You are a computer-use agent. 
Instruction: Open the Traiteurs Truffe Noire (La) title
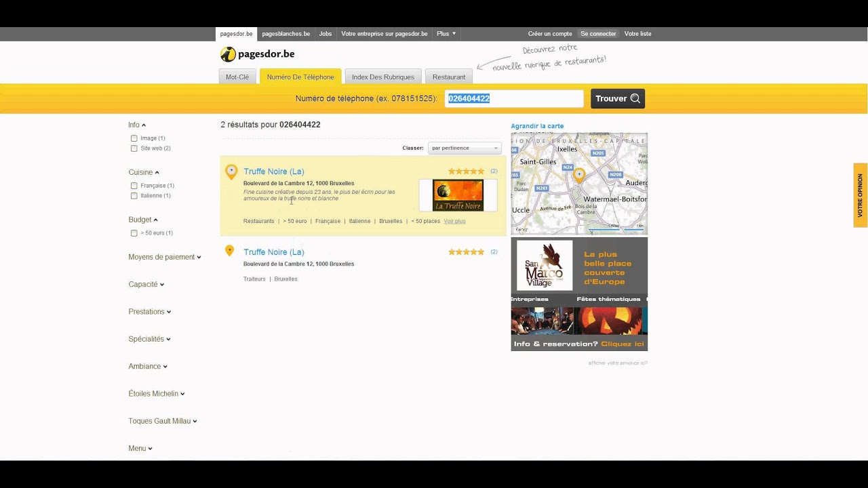click(274, 252)
